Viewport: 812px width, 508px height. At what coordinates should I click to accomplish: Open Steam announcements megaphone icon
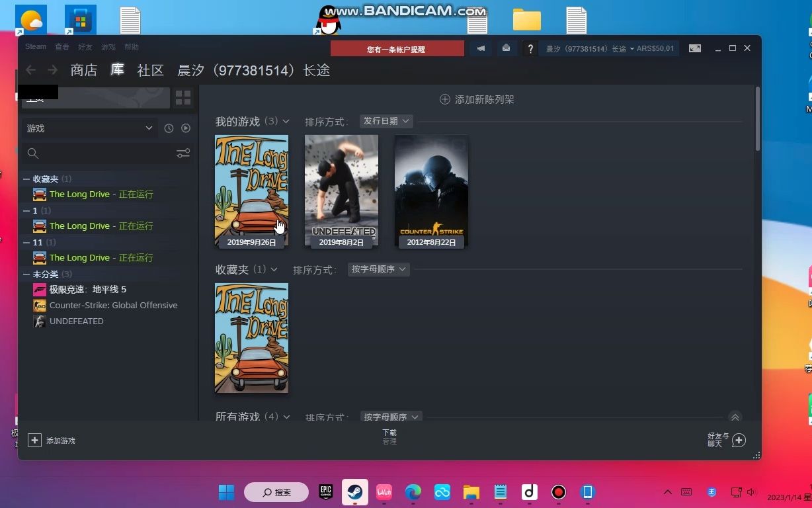coord(481,48)
